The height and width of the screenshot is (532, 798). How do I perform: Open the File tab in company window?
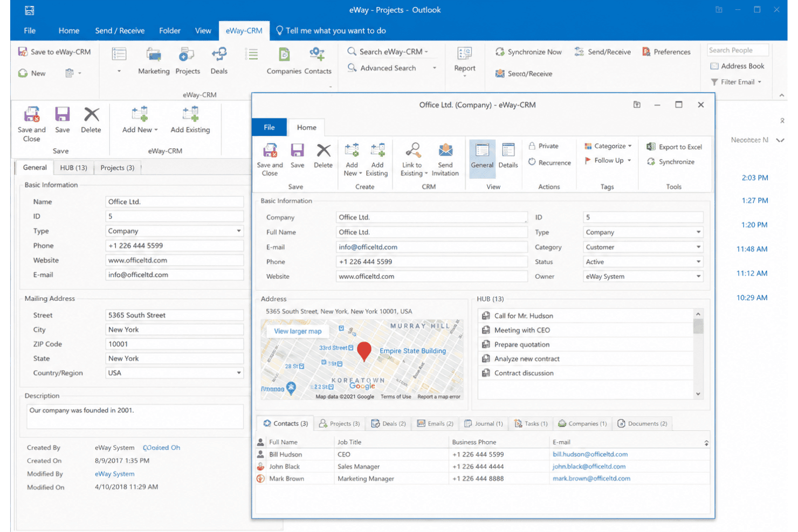269,127
